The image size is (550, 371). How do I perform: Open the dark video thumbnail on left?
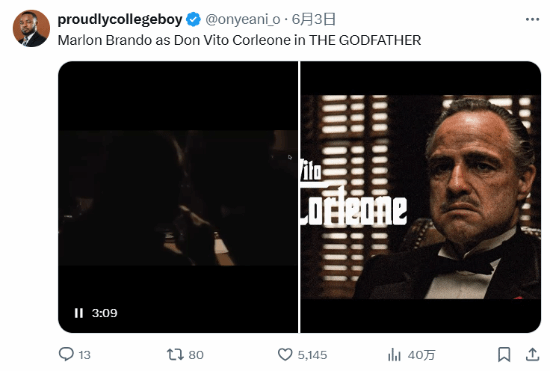coord(178,197)
